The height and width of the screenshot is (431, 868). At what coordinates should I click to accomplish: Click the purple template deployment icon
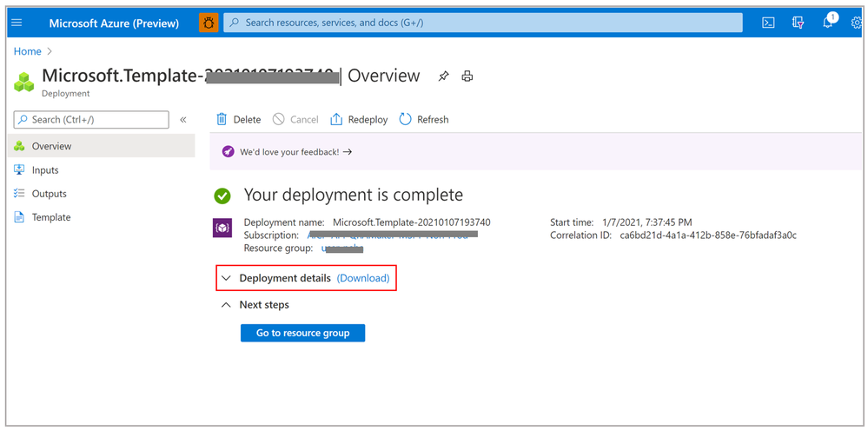click(x=222, y=228)
